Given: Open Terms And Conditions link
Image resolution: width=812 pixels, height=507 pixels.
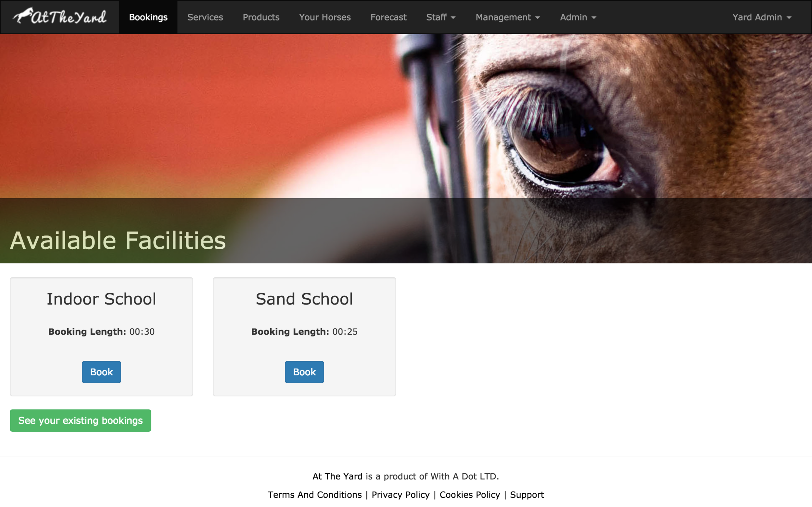Looking at the screenshot, I should coord(315,495).
